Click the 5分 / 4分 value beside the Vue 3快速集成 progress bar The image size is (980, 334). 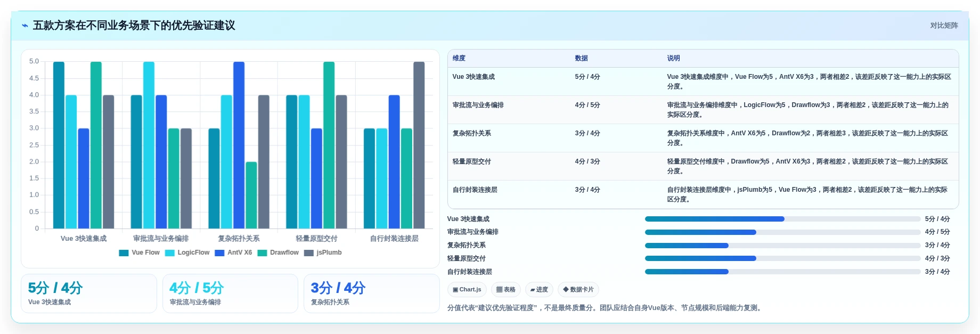(937, 219)
